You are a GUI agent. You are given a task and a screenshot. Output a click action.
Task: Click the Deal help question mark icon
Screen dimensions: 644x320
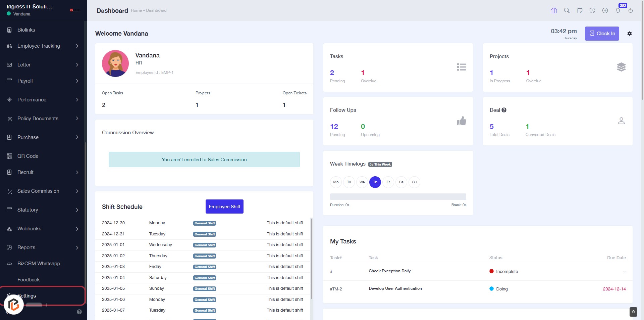(x=504, y=110)
